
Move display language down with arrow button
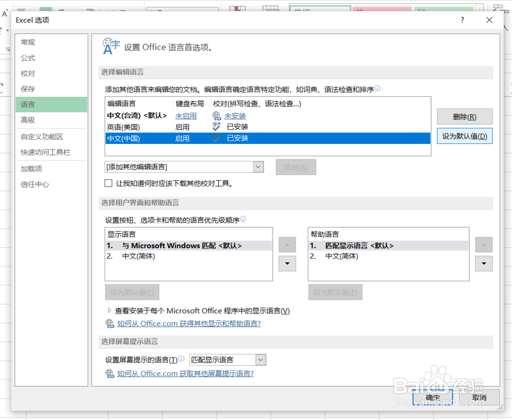pos(287,264)
